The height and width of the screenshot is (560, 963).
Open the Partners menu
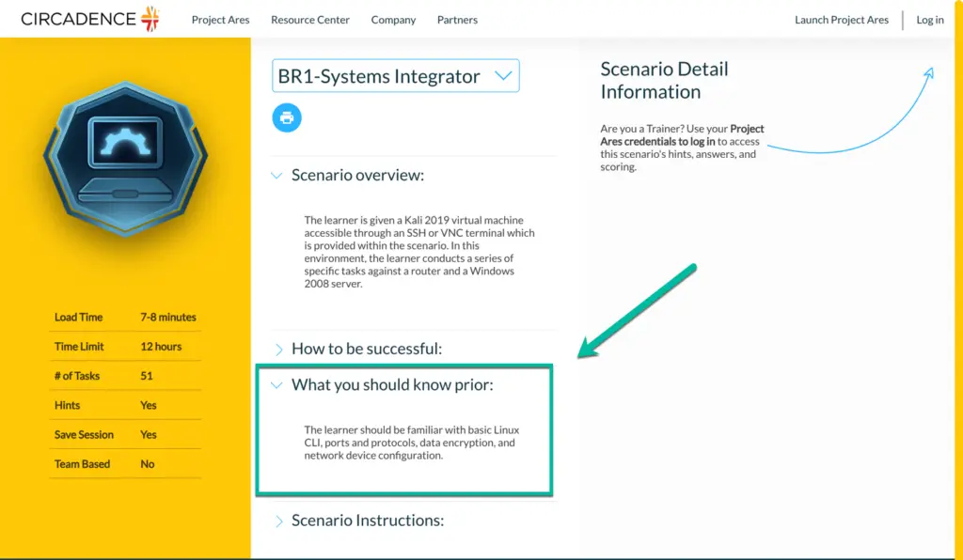coord(458,20)
